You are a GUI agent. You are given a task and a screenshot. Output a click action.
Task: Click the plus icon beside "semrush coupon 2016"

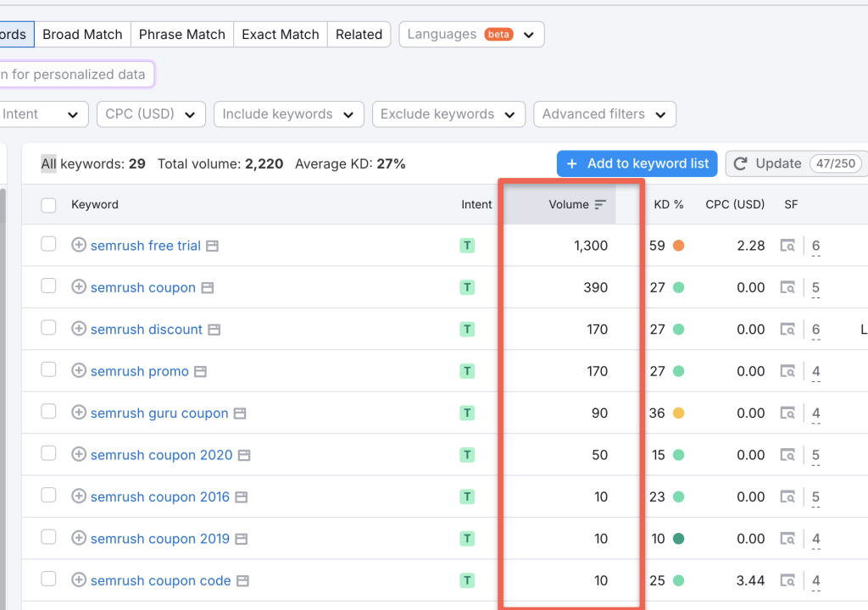79,496
